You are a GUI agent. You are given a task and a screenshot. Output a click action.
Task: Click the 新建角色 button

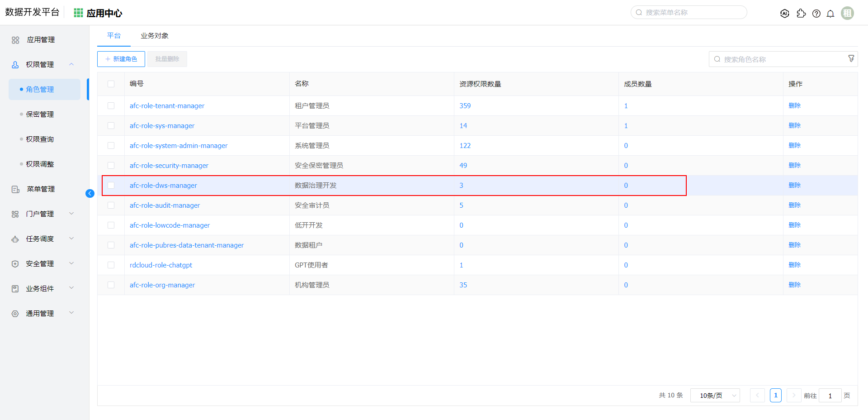coord(121,59)
